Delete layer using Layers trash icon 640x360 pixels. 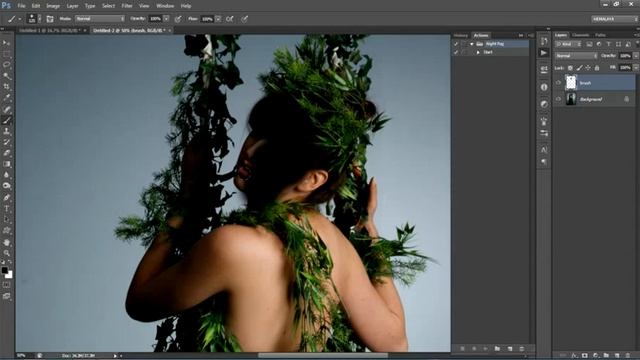[x=628, y=356]
